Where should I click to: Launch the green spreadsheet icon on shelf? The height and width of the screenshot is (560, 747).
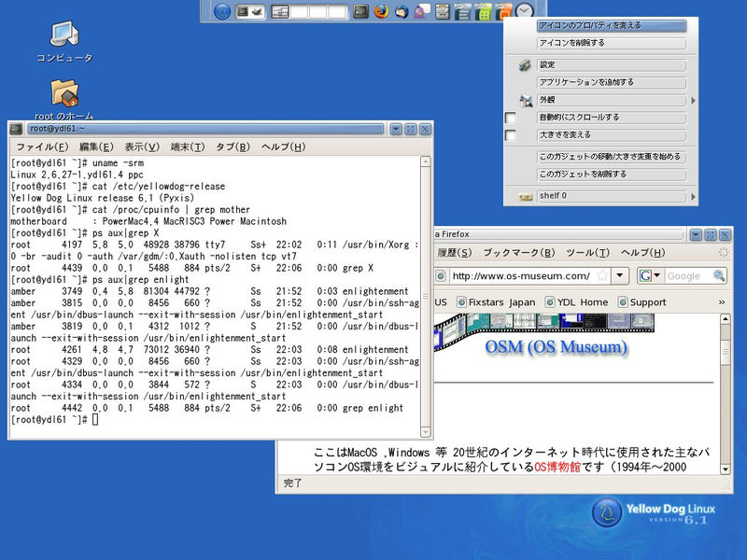click(483, 11)
